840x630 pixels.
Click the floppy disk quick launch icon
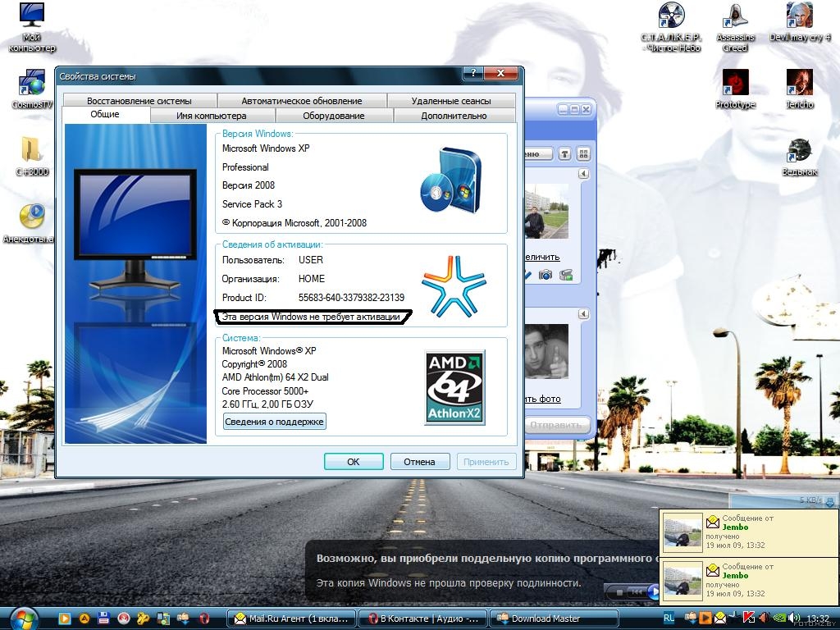tap(103, 619)
